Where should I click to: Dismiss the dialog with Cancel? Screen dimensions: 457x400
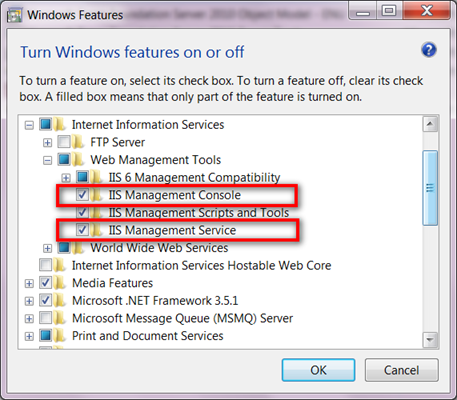(x=401, y=370)
